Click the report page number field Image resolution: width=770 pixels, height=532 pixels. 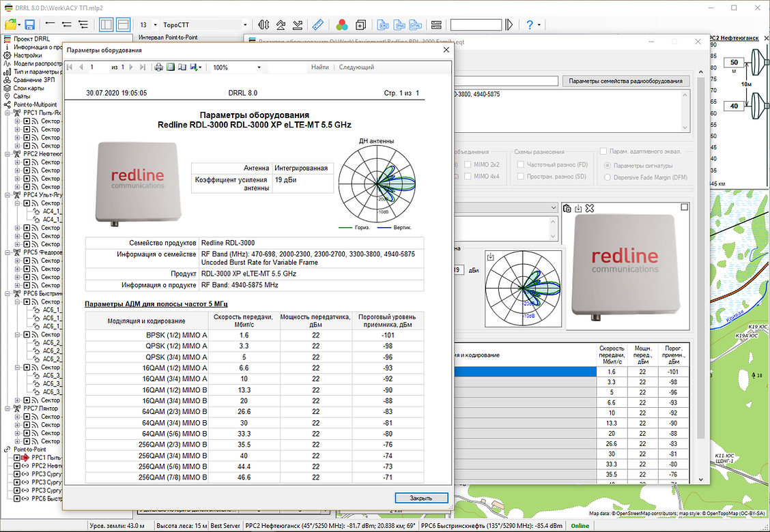pos(98,68)
